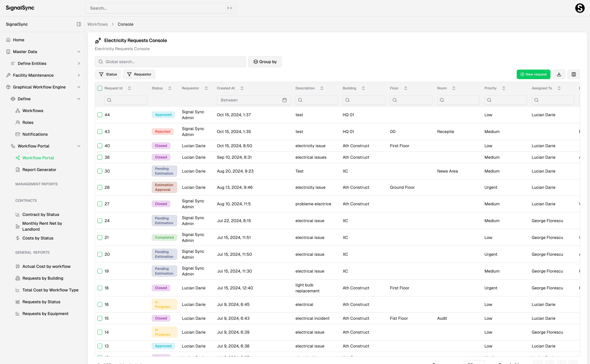Collapse the sidebar panel icon

click(79, 24)
